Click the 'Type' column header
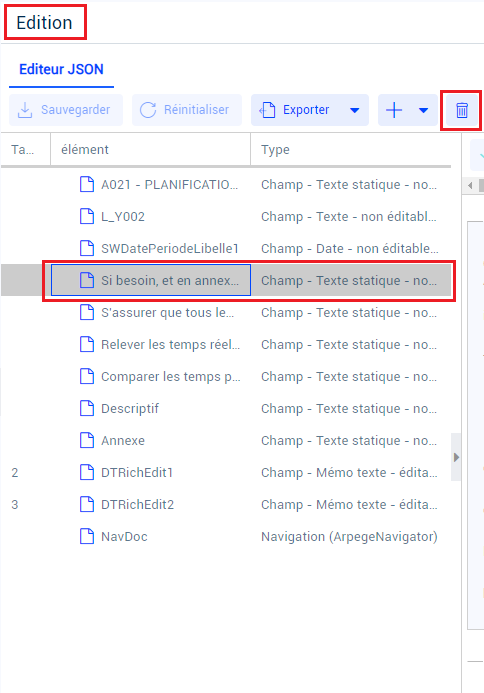The width and height of the screenshot is (484, 693). click(x=351, y=149)
